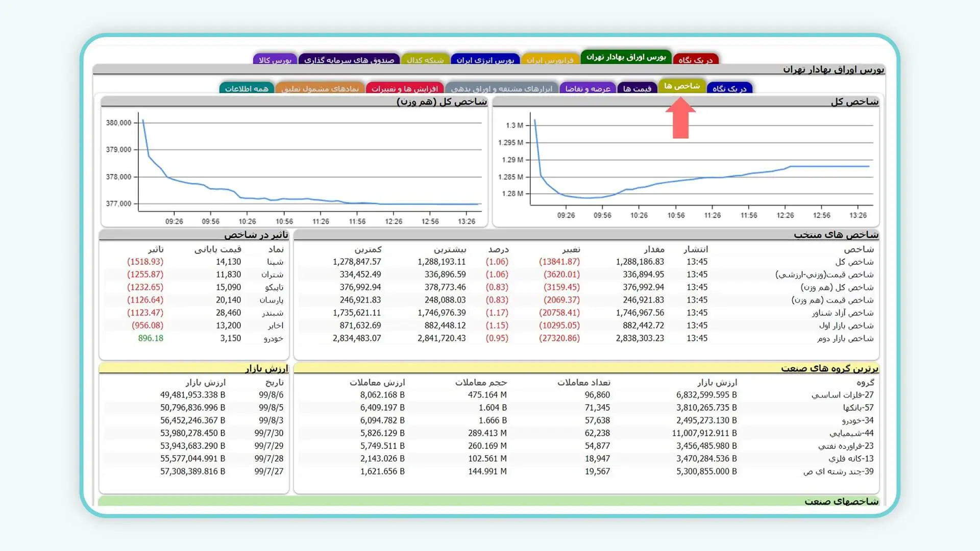Open ابزارهای مشتقه و اوراق بدهی sub-tab
Image resolution: width=980 pixels, height=551 pixels.
click(502, 88)
